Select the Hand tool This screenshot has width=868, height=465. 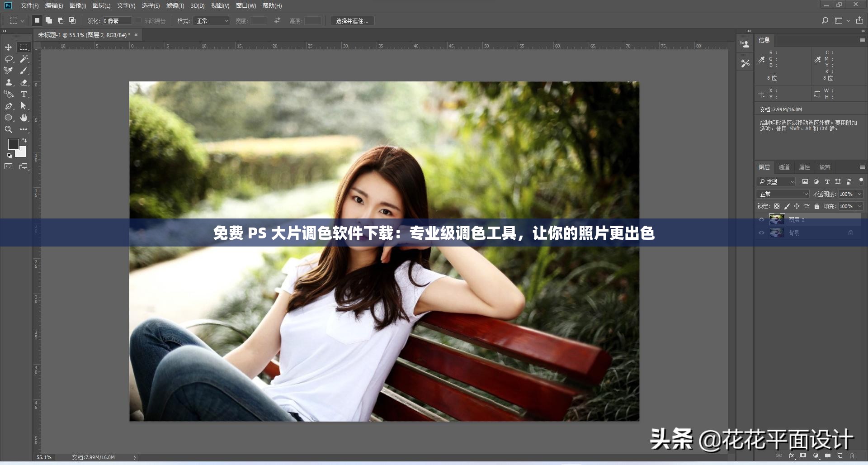point(24,118)
